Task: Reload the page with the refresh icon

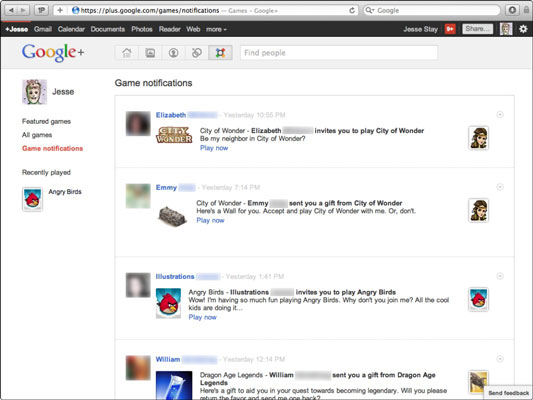Action: click(352, 11)
